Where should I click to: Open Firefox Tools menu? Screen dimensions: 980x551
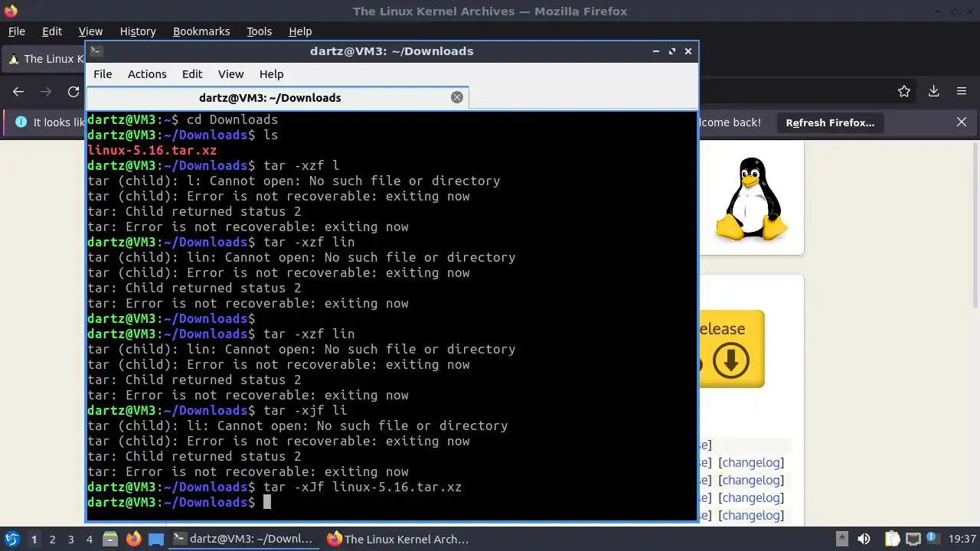point(259,31)
